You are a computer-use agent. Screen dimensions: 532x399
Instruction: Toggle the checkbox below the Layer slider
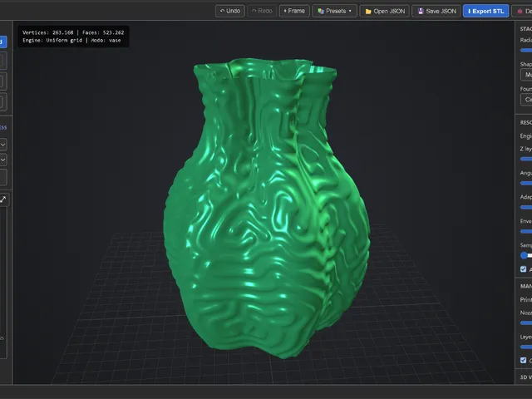[523, 360]
